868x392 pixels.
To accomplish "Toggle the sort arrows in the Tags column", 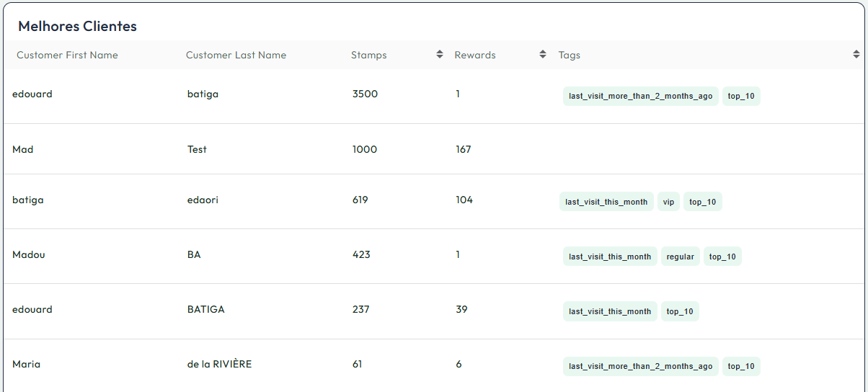I will (x=856, y=55).
